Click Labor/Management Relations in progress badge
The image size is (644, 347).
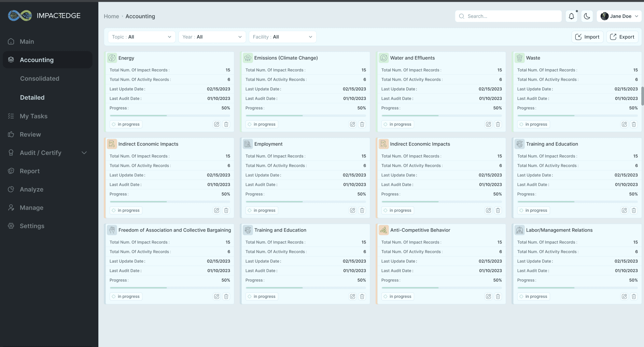[x=534, y=296]
